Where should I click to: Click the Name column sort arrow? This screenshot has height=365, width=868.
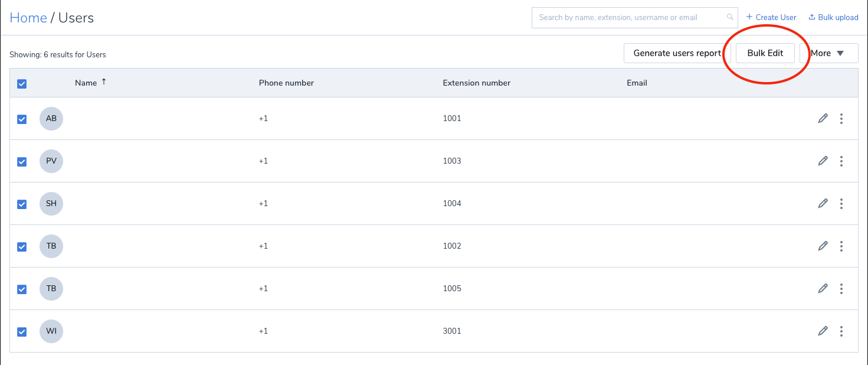click(104, 82)
